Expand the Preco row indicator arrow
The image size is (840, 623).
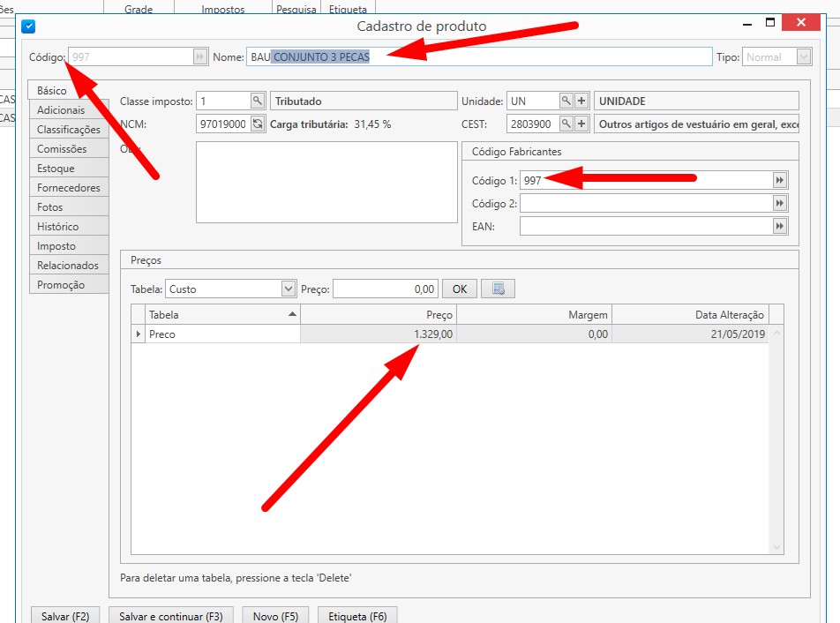tap(138, 334)
